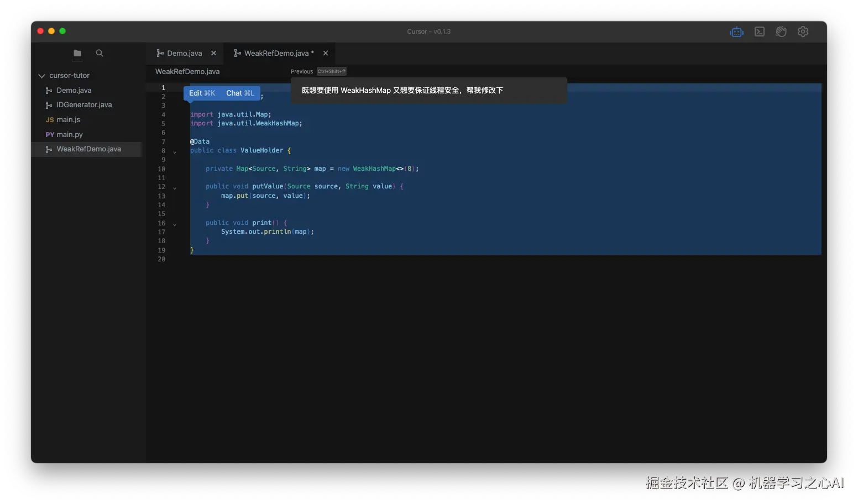Viewport: 858px width, 504px height.
Task: Collapse the print method fold at line 16
Action: click(x=175, y=224)
